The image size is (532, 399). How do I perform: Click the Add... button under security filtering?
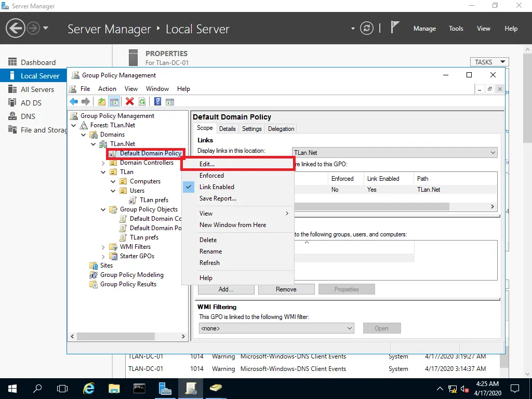226,289
